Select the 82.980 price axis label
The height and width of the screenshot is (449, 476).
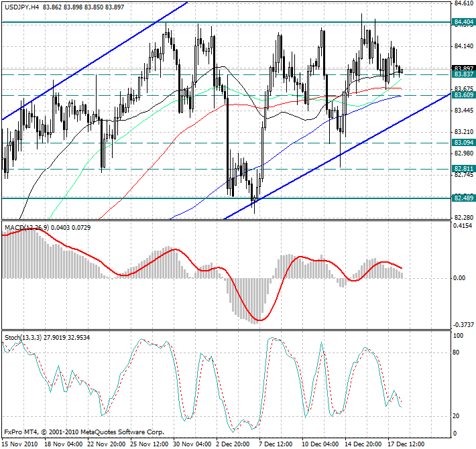(x=463, y=153)
